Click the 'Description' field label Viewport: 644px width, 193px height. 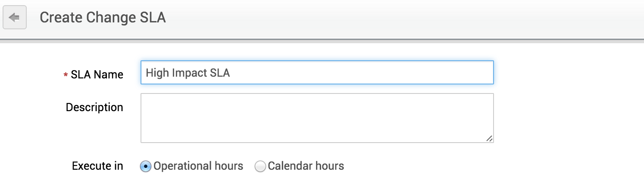point(94,107)
